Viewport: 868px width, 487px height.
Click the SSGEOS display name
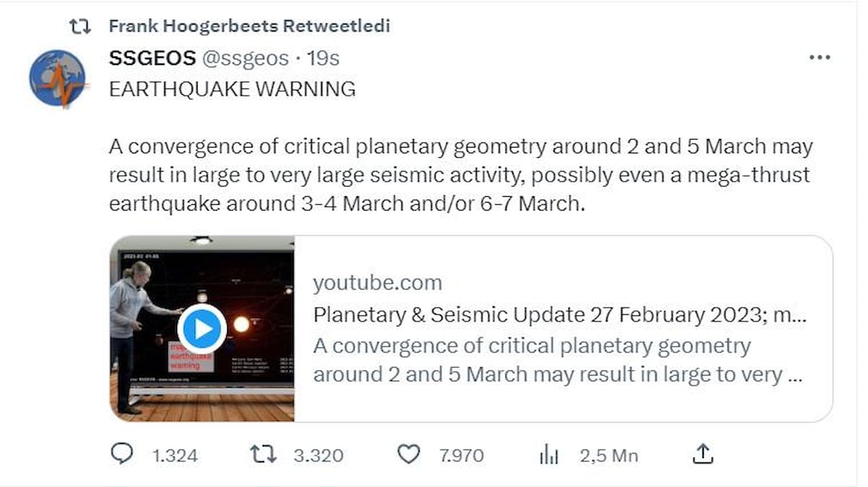coord(152,59)
